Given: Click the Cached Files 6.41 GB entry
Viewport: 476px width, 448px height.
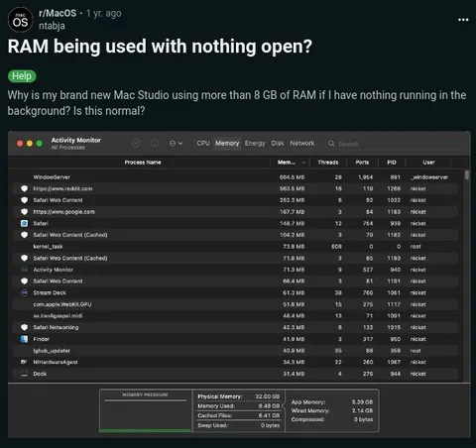Looking at the screenshot, I should [239, 415].
